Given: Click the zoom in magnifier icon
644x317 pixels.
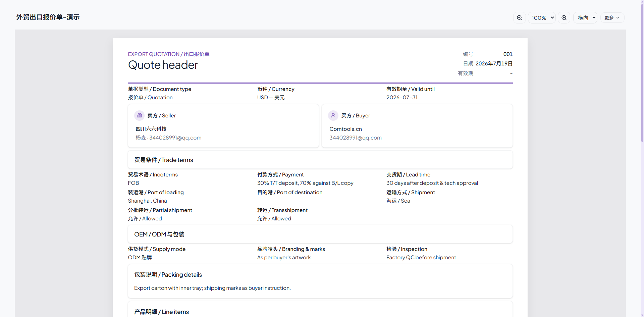Looking at the screenshot, I should 564,18.
